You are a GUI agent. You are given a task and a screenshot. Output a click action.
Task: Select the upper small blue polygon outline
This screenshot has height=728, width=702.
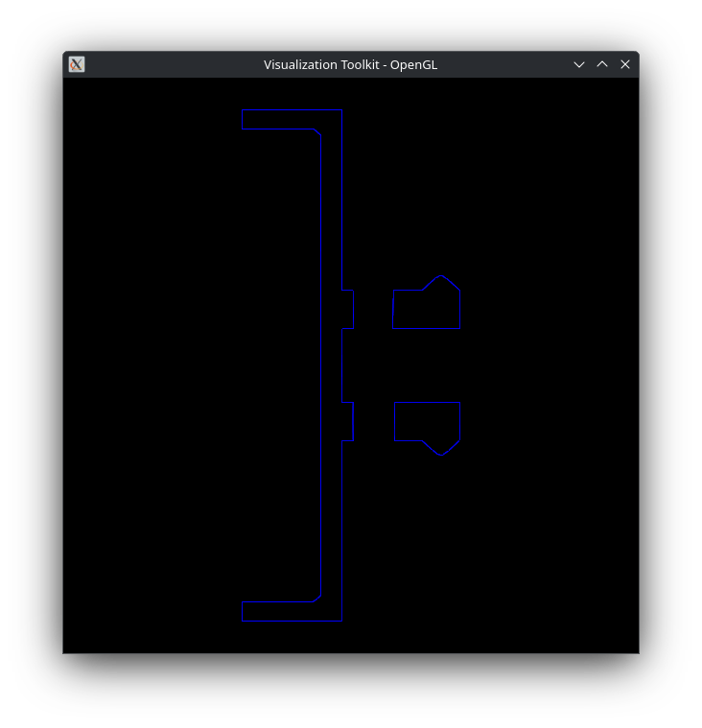coord(426,302)
